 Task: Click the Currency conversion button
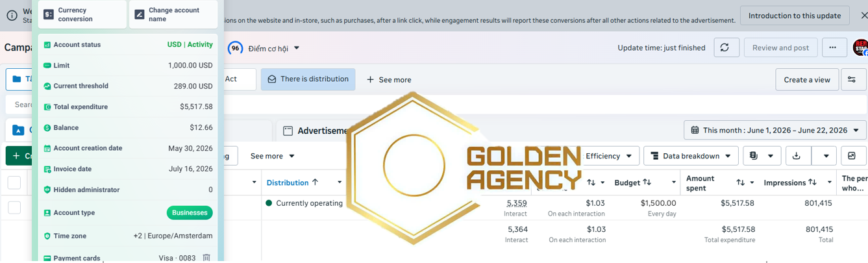82,14
